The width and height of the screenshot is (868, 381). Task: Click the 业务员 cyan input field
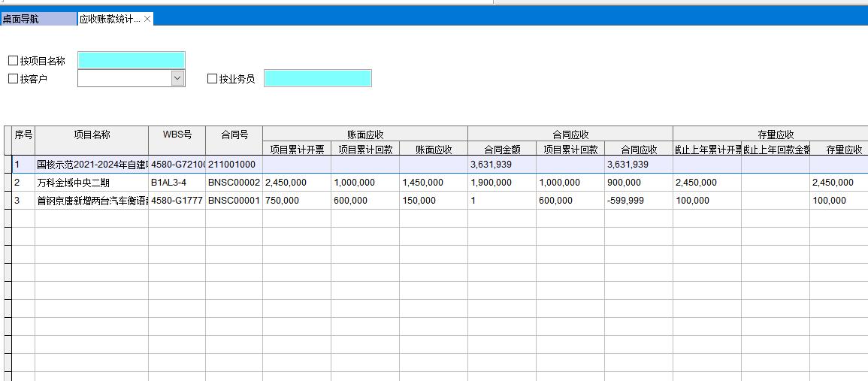click(317, 78)
